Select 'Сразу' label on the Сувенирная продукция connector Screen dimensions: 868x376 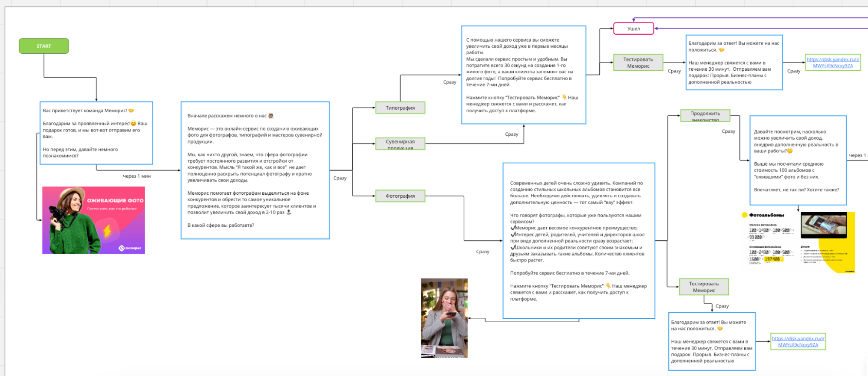[512, 134]
